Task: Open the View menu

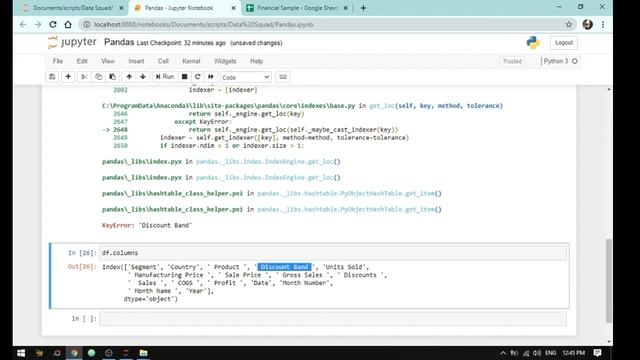Action: tap(108, 61)
